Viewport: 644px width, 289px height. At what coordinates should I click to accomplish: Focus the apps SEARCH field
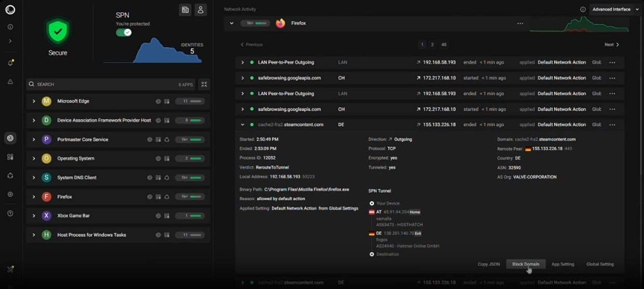pyautogui.click(x=111, y=84)
